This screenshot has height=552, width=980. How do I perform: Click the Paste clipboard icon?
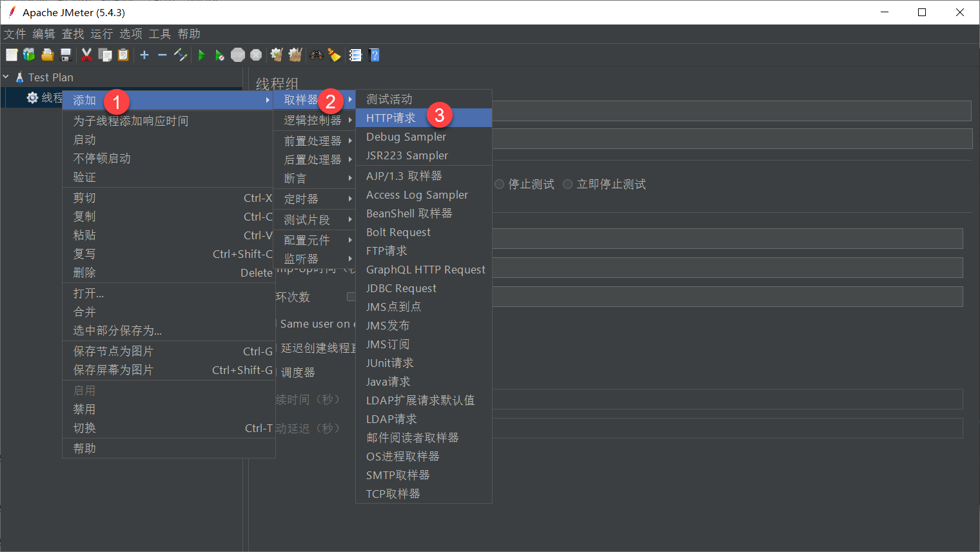pos(123,55)
